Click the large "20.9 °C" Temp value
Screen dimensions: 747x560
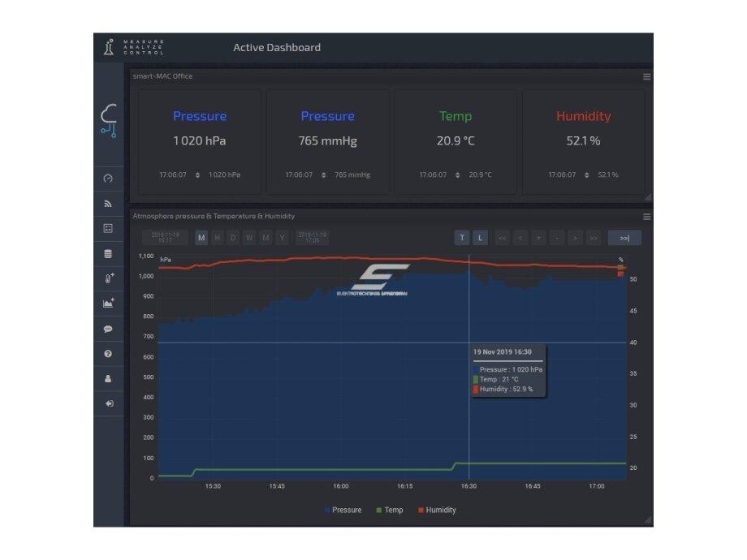tap(456, 141)
